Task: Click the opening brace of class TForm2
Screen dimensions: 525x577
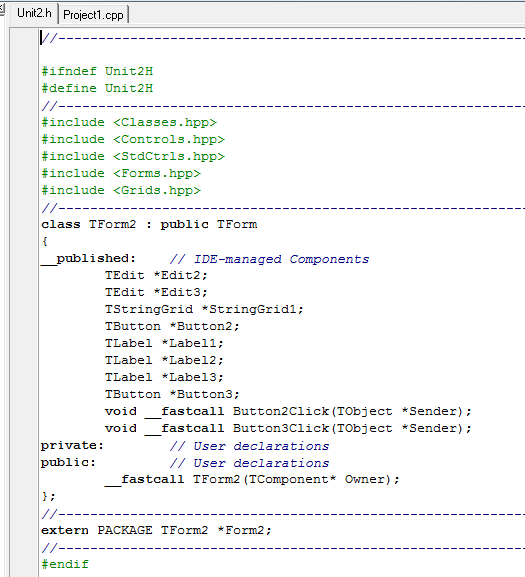Action: [x=45, y=241]
